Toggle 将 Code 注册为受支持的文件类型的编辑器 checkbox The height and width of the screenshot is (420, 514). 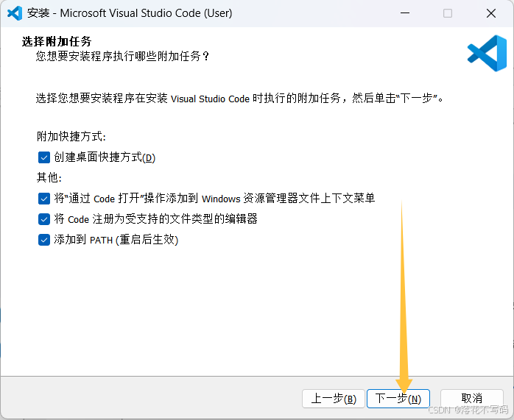click(x=44, y=219)
